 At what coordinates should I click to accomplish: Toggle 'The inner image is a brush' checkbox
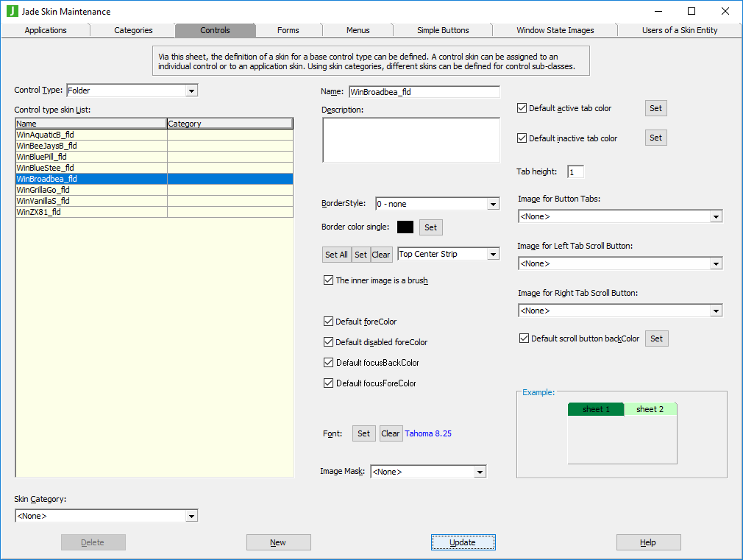point(328,280)
